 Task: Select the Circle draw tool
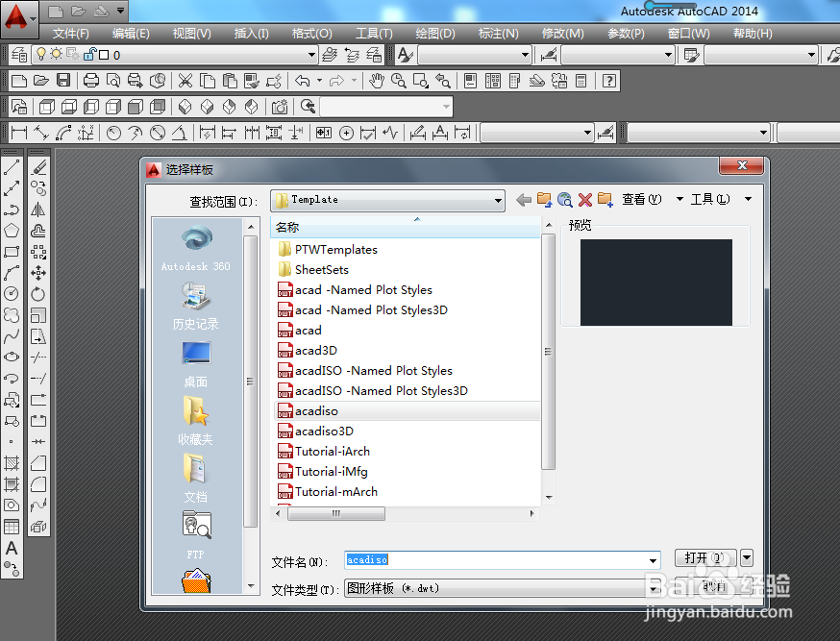12,293
